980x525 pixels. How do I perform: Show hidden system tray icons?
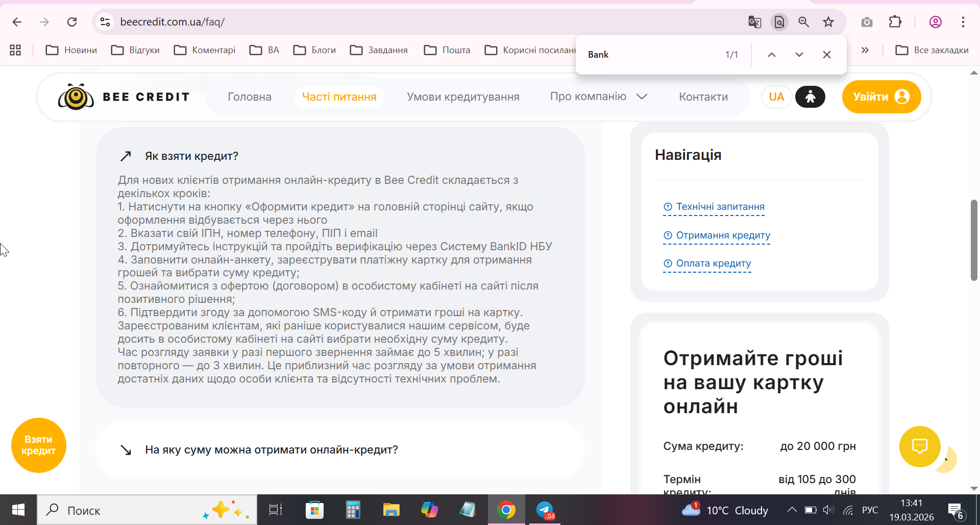[792, 510]
